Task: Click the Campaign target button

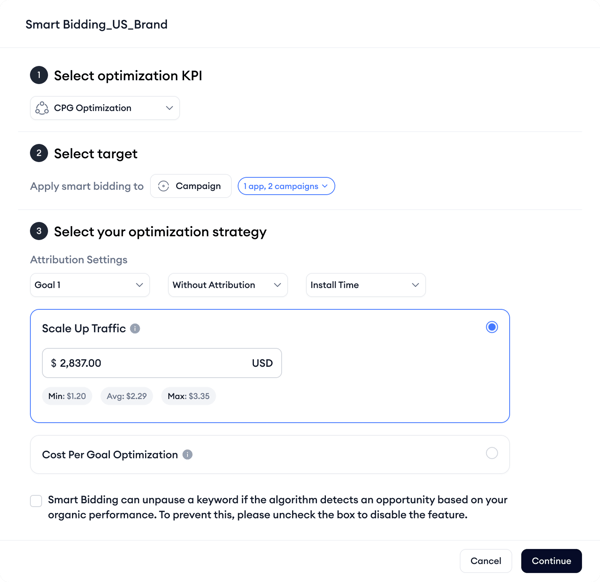Action: tap(191, 186)
